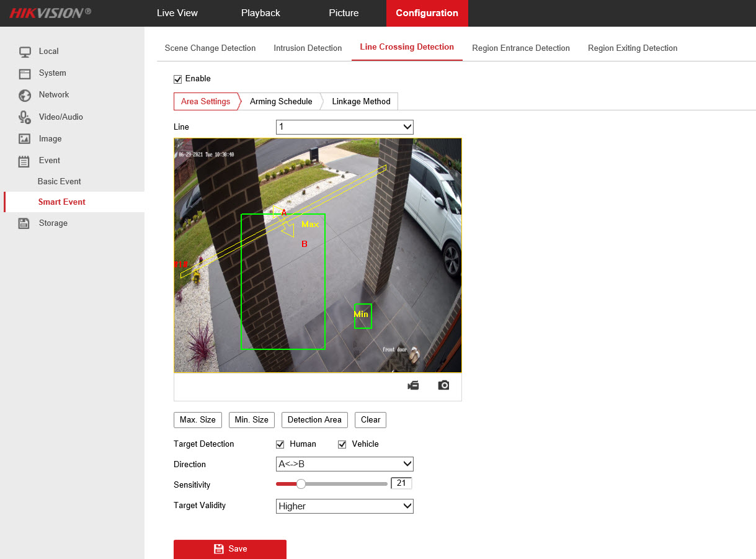
Task: Uncheck the Vehicle target detection checkbox
Action: click(342, 444)
